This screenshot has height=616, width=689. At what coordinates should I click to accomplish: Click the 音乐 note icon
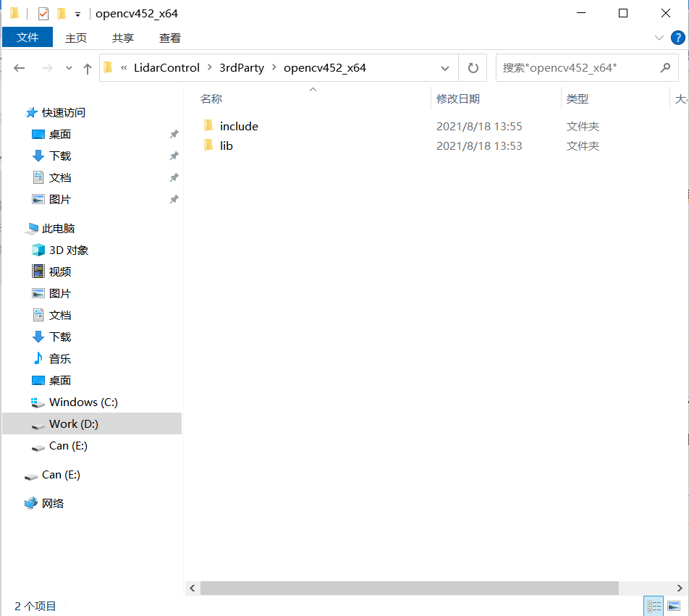point(38,358)
